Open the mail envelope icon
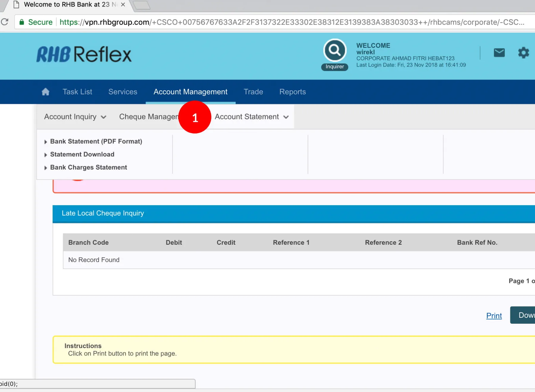The width and height of the screenshot is (535, 392). (499, 53)
